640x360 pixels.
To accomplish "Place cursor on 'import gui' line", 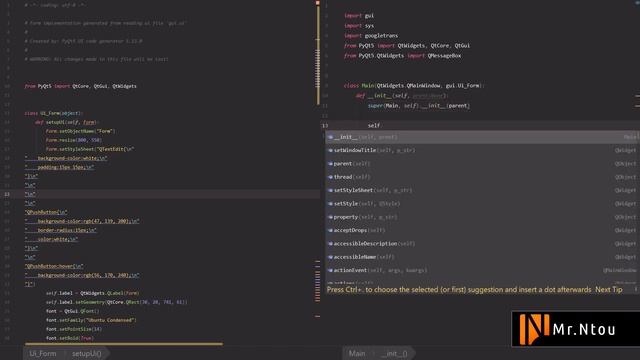I will point(359,16).
